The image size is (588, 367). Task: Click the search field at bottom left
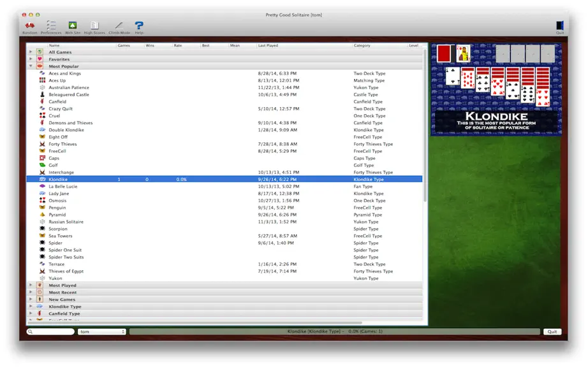coord(50,331)
